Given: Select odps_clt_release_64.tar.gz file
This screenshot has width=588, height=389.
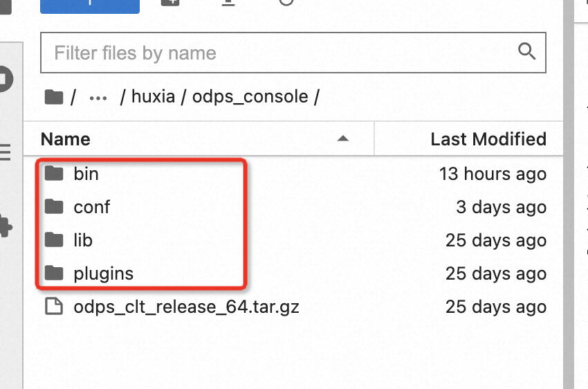Looking at the screenshot, I should point(293,307).
